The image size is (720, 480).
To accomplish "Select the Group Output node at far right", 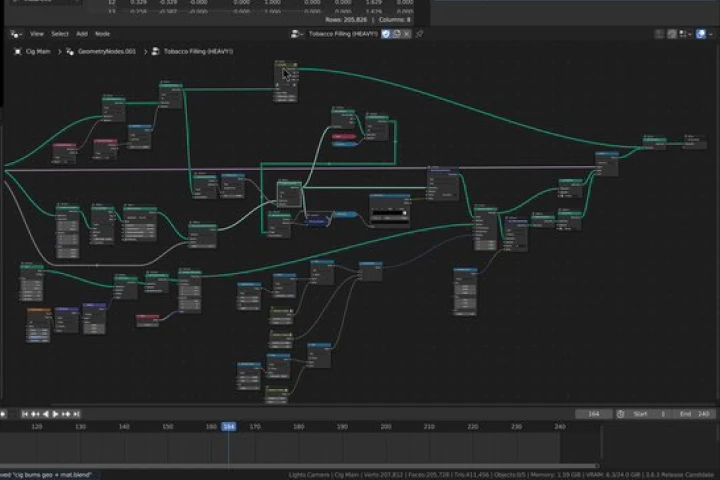I will (694, 141).
